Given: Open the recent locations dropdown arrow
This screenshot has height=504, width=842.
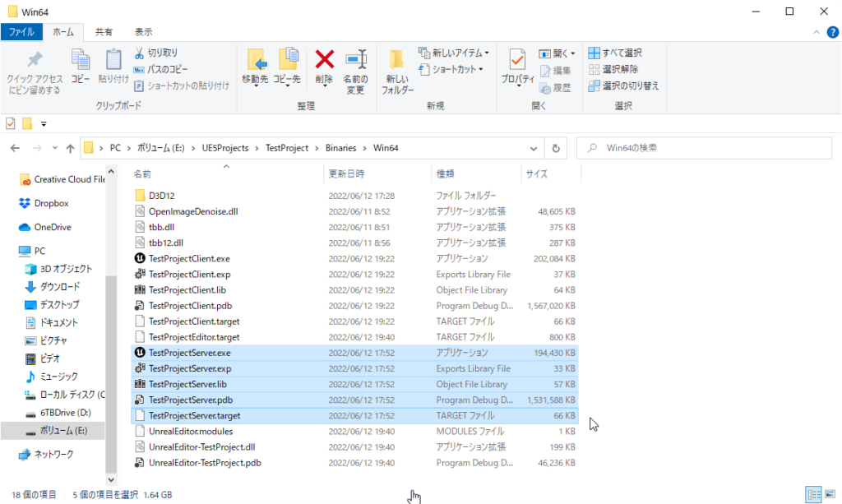Looking at the screenshot, I should click(x=55, y=148).
